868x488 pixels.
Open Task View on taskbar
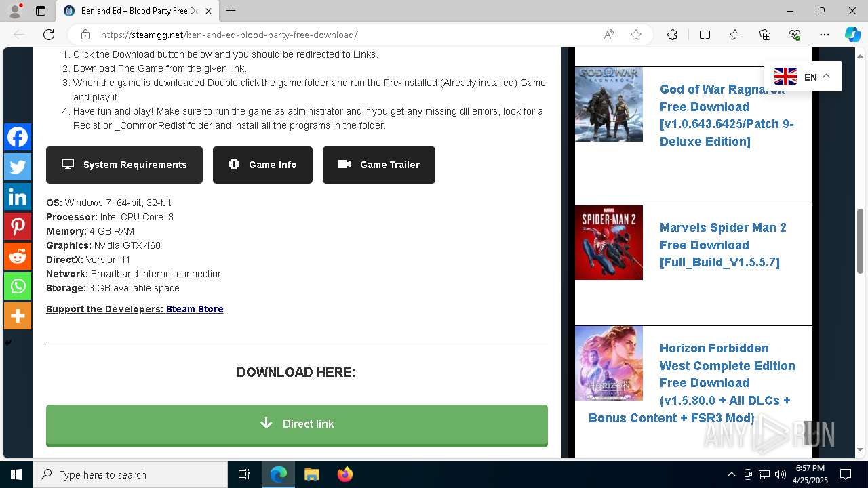click(x=244, y=474)
